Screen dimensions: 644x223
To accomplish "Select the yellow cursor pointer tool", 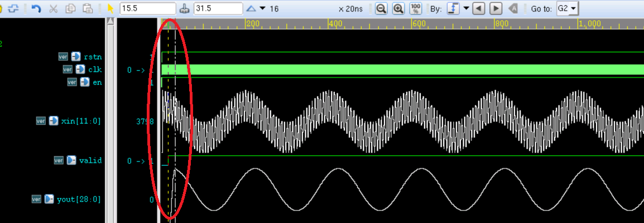I will point(110,9).
